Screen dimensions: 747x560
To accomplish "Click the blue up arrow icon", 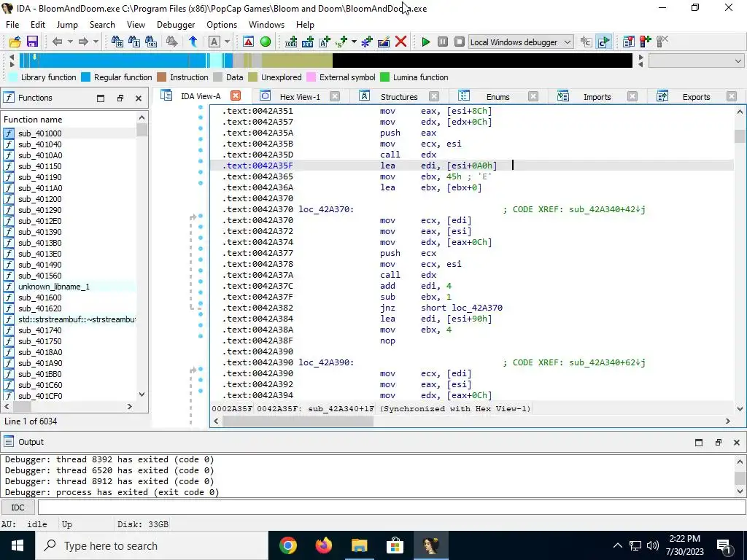I will tap(193, 42).
